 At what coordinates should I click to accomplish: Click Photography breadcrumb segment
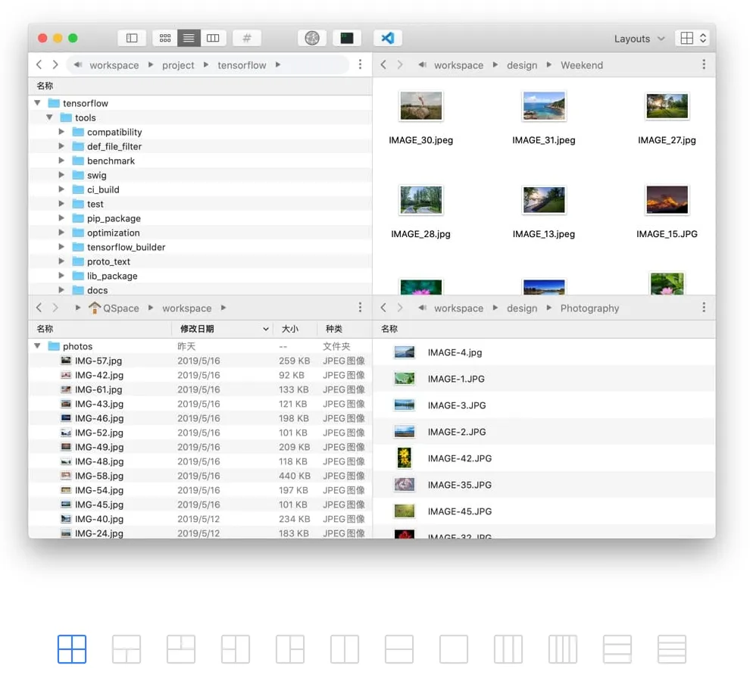tap(589, 308)
